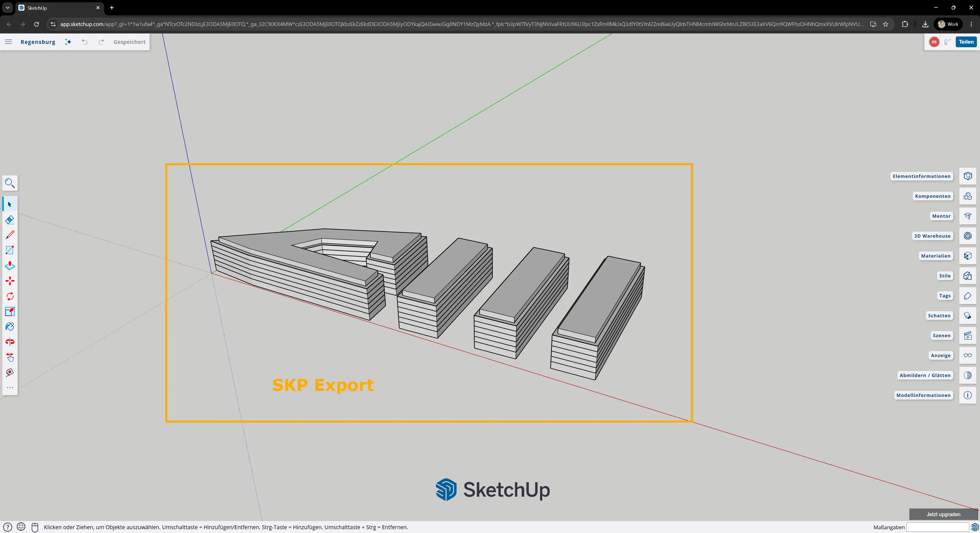Pick the Scale tool
Image resolution: width=980 pixels, height=533 pixels.
(10, 312)
